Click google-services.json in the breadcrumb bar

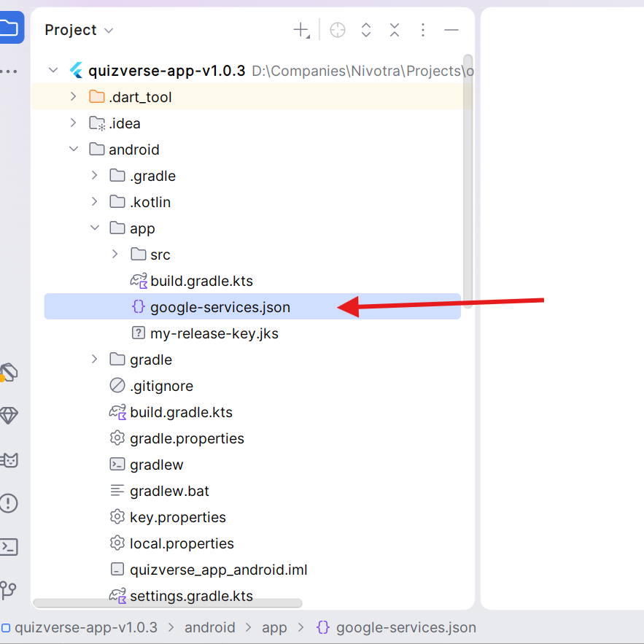[x=406, y=627]
